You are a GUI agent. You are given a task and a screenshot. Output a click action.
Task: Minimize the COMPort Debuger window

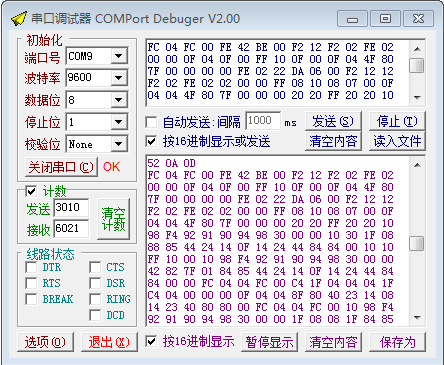coord(352,19)
